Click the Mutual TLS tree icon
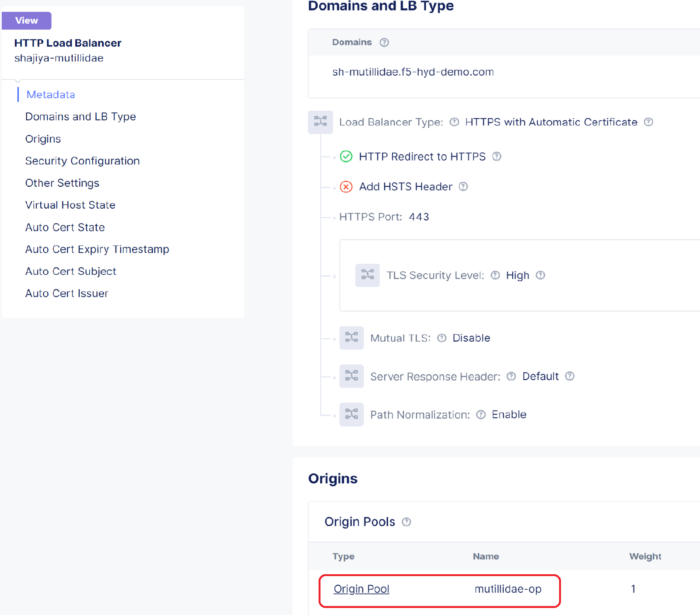700x615 pixels. pos(351,338)
